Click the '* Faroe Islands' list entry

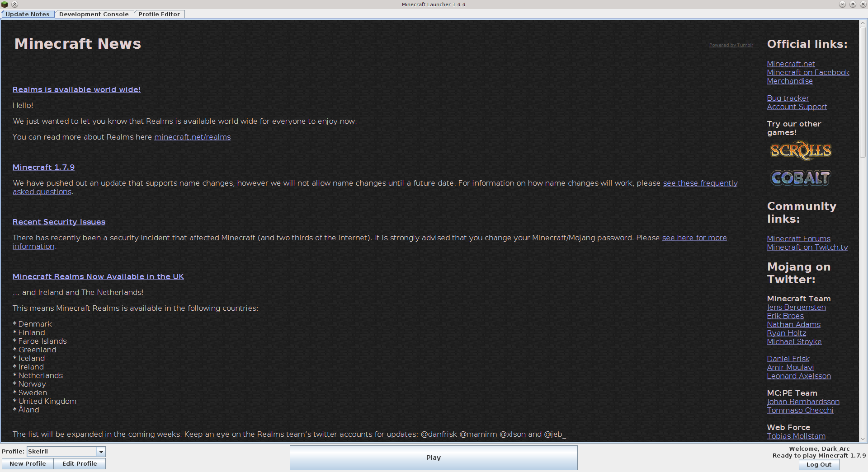pos(40,341)
